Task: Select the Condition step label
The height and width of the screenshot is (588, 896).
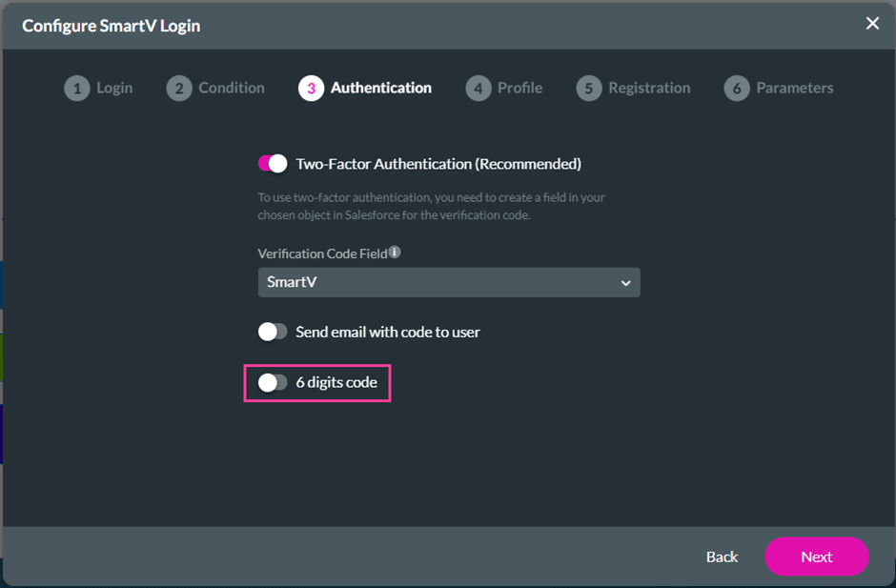Action: point(232,88)
